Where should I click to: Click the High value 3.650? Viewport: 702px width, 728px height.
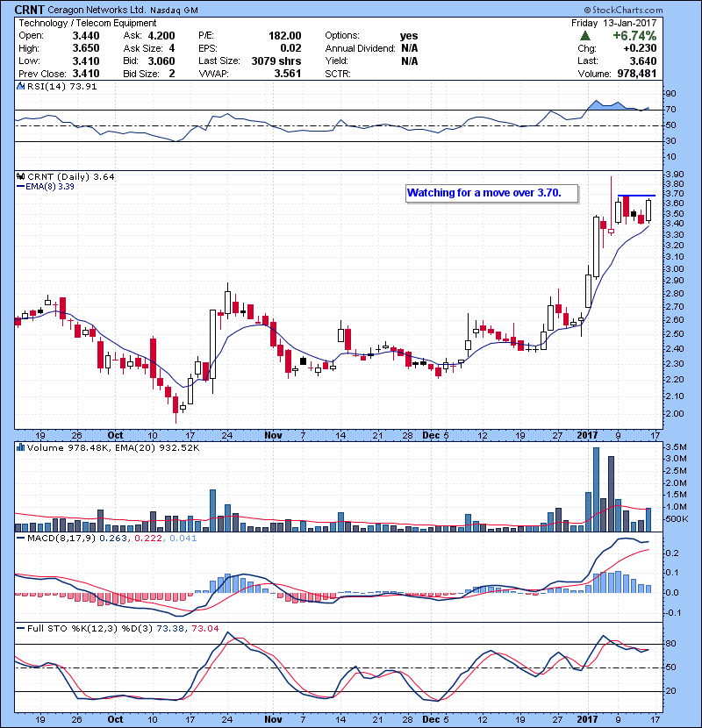pos(86,48)
